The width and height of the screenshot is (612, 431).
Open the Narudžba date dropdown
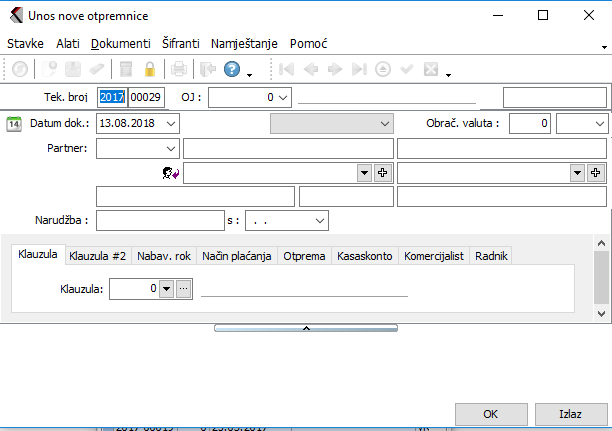[x=320, y=220]
